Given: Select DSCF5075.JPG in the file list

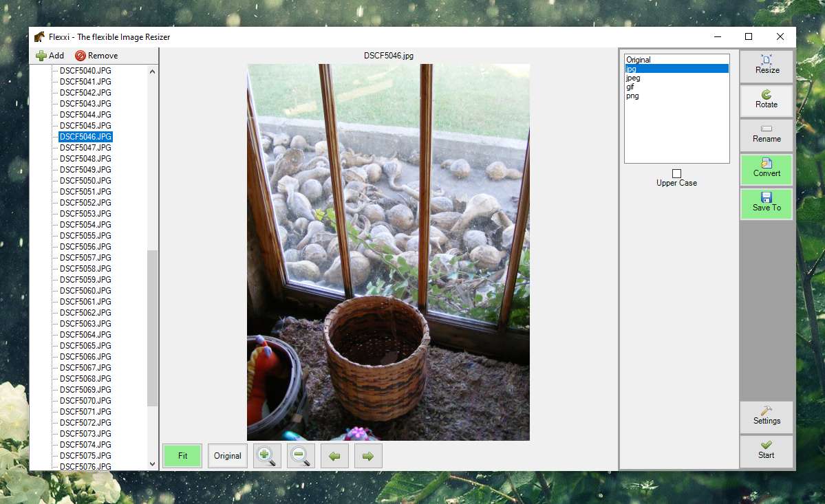Looking at the screenshot, I should (x=85, y=456).
